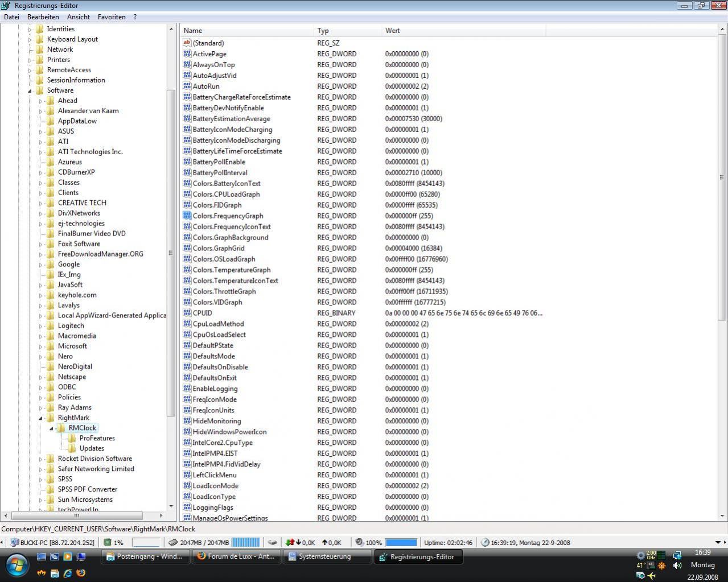Image resolution: width=728 pixels, height=582 pixels.
Task: Click the battery icon beside 100%
Action: [x=359, y=542]
